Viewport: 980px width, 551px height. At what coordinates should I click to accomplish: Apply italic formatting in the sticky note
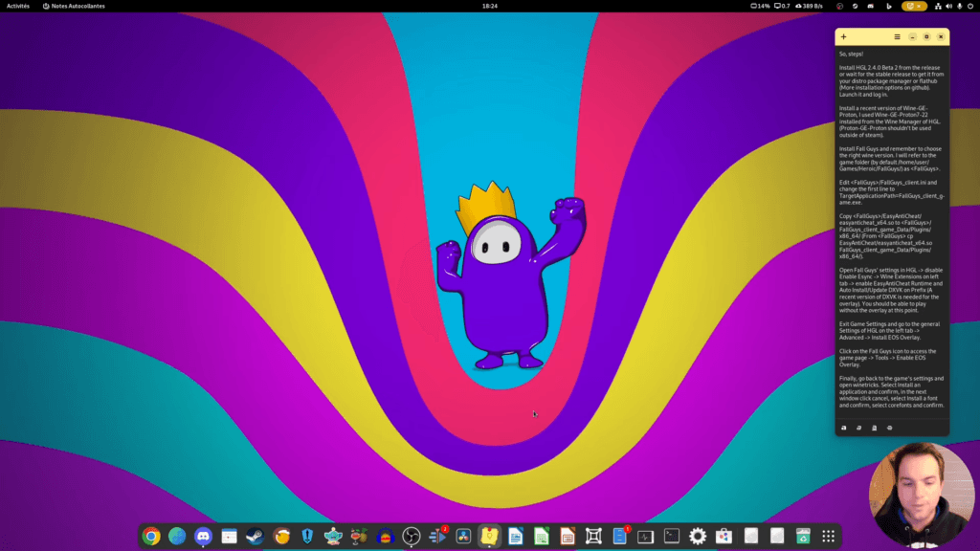click(x=858, y=428)
